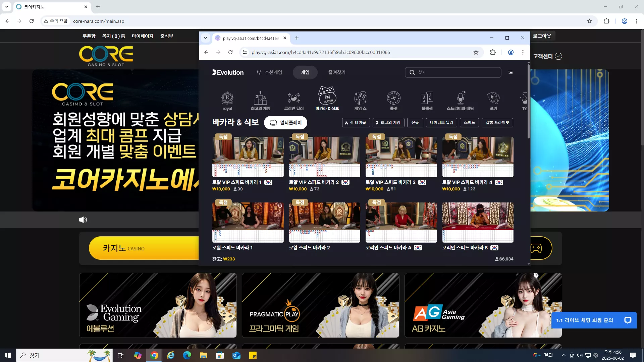Open the 블랙잭 category icon
Viewport: 644px width, 362px height.
(427, 101)
